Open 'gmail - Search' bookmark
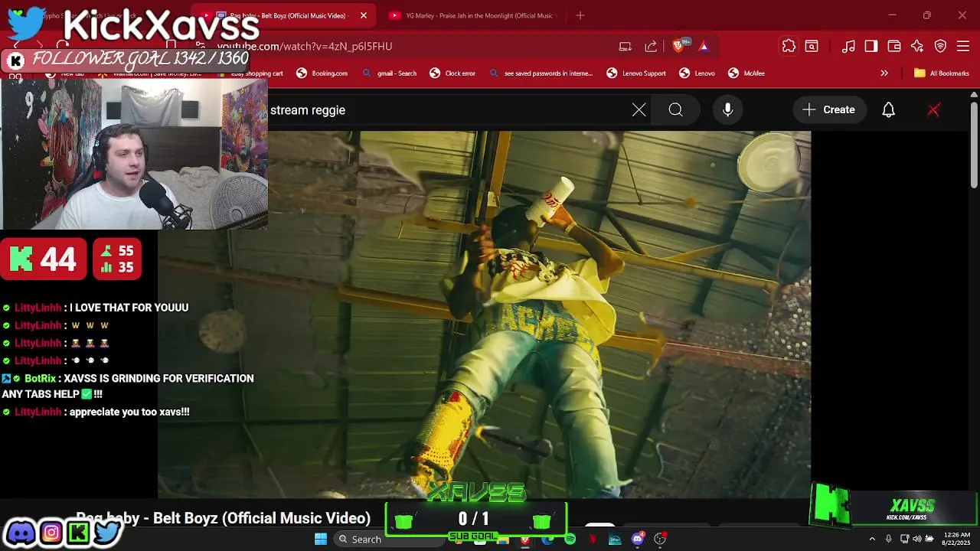The image size is (980, 551). [389, 73]
